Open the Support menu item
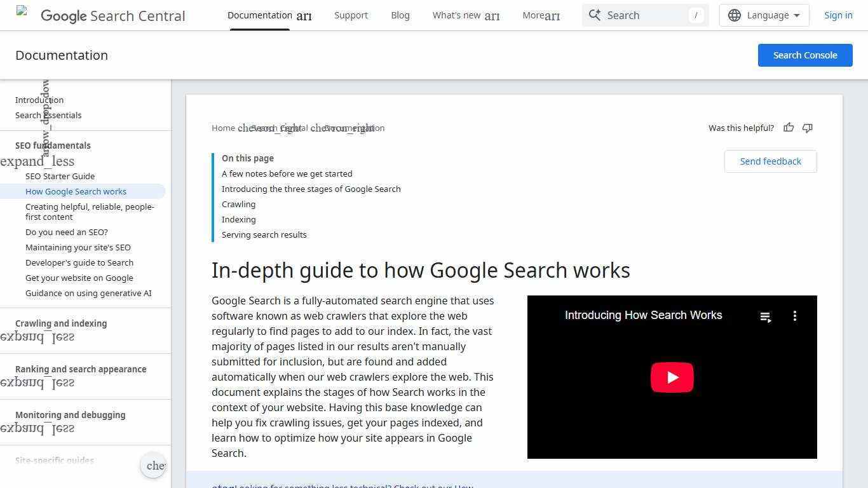Viewport: 868px width, 488px height. pos(351,15)
